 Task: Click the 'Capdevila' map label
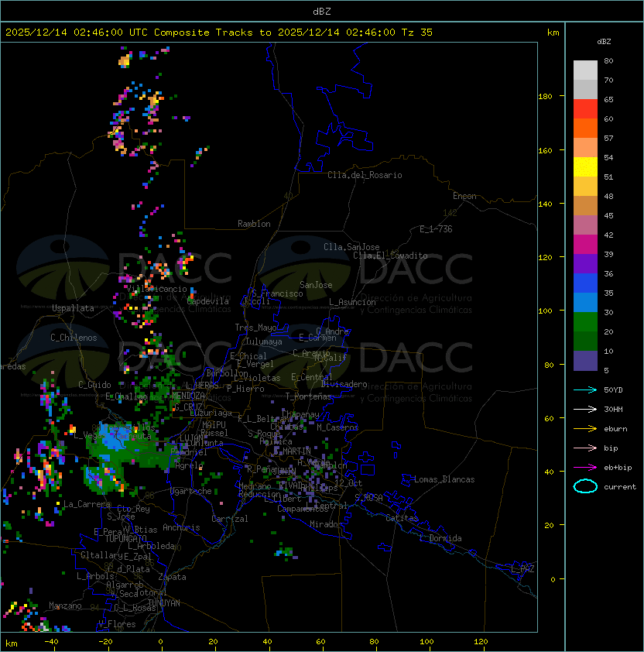(208, 301)
